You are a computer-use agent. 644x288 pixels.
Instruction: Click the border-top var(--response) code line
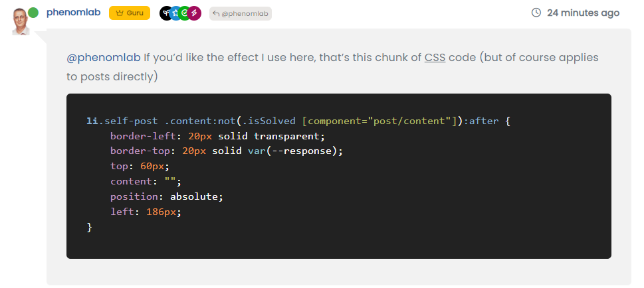tap(226, 151)
